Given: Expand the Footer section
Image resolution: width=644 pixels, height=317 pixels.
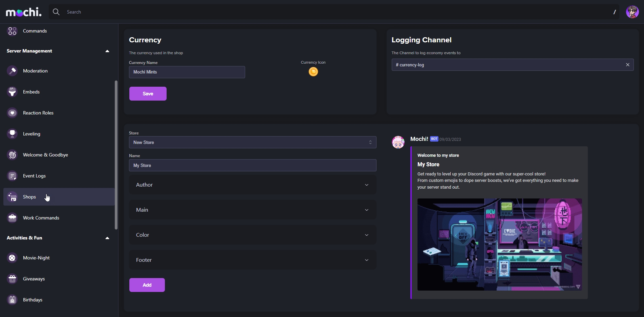Looking at the screenshot, I should point(253,260).
